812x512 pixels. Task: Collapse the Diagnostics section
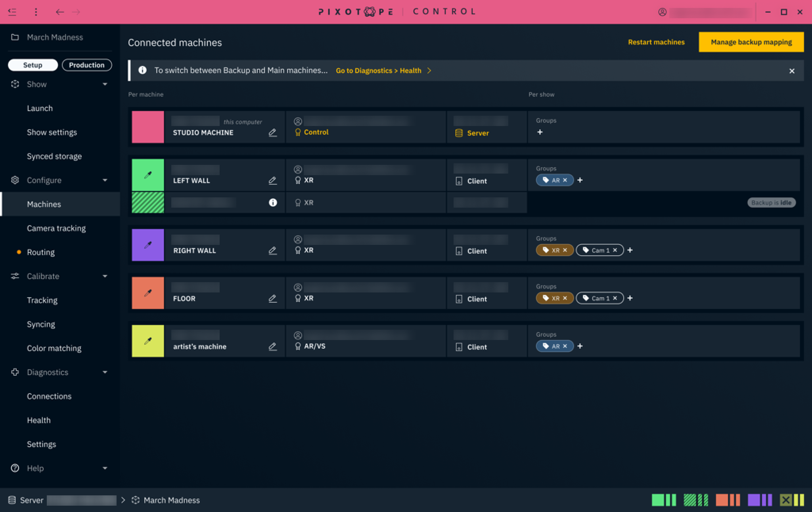click(x=105, y=372)
